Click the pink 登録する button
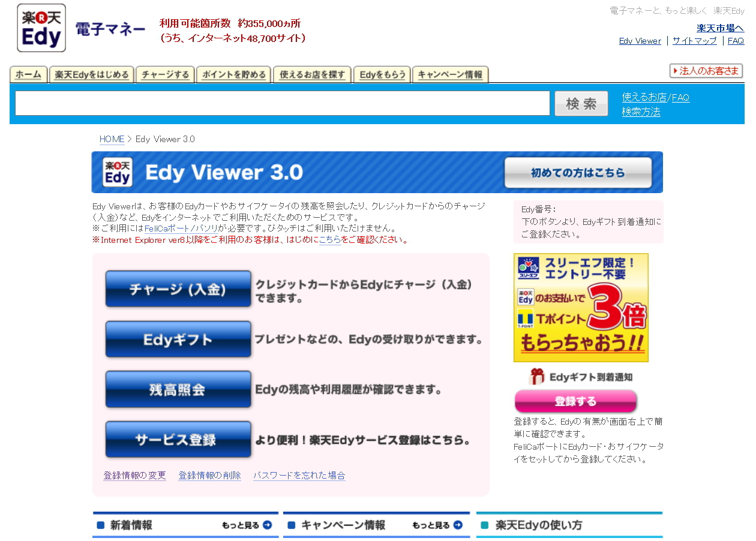The image size is (756, 541). pyautogui.click(x=575, y=401)
